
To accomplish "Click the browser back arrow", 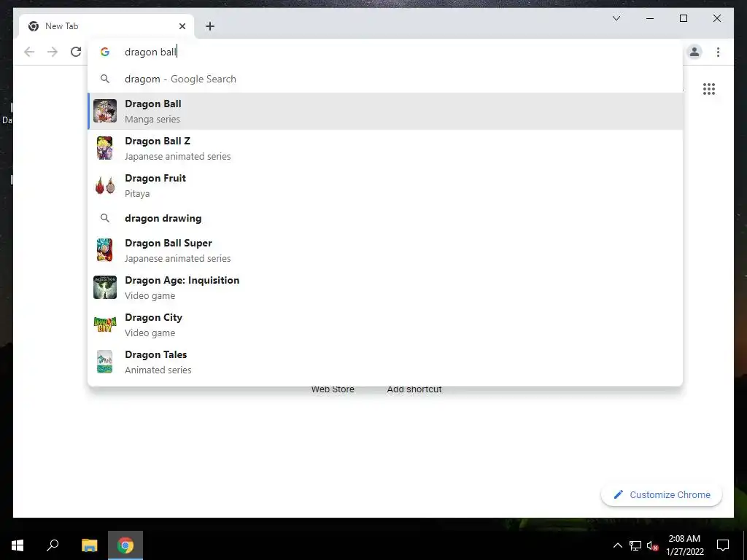I will (29, 52).
